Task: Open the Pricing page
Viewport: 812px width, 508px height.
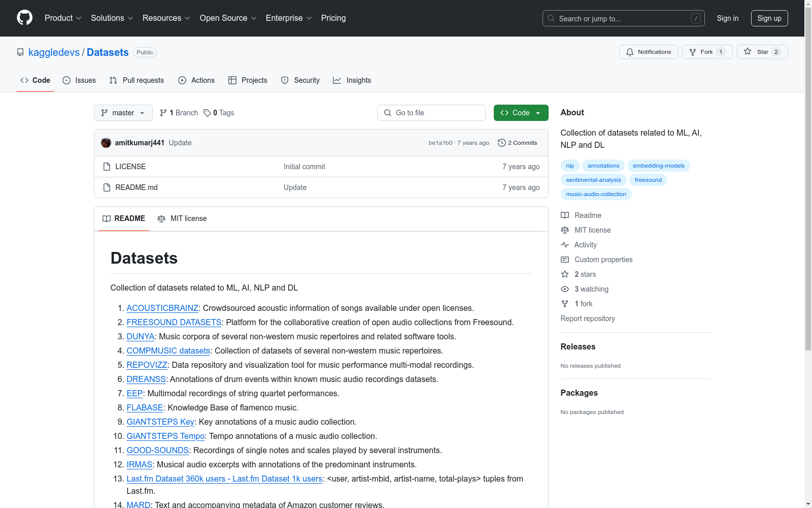Action: [333, 18]
